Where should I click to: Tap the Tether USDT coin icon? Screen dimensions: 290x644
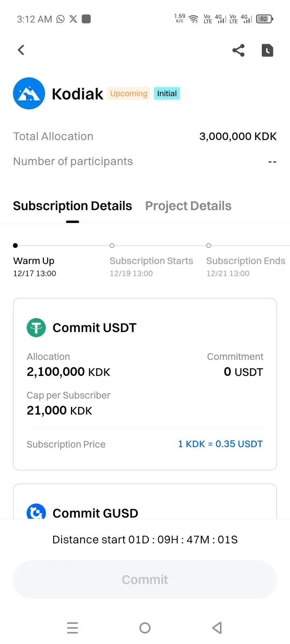pyautogui.click(x=36, y=328)
